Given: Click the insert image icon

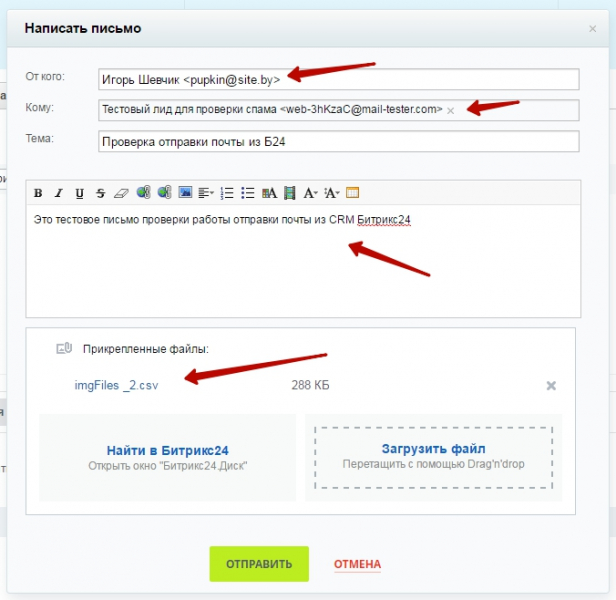Looking at the screenshot, I should 185,193.
